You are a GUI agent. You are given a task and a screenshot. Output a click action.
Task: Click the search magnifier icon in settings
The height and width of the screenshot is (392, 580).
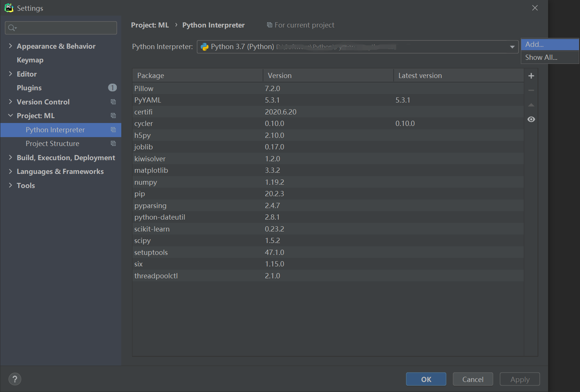pyautogui.click(x=12, y=28)
